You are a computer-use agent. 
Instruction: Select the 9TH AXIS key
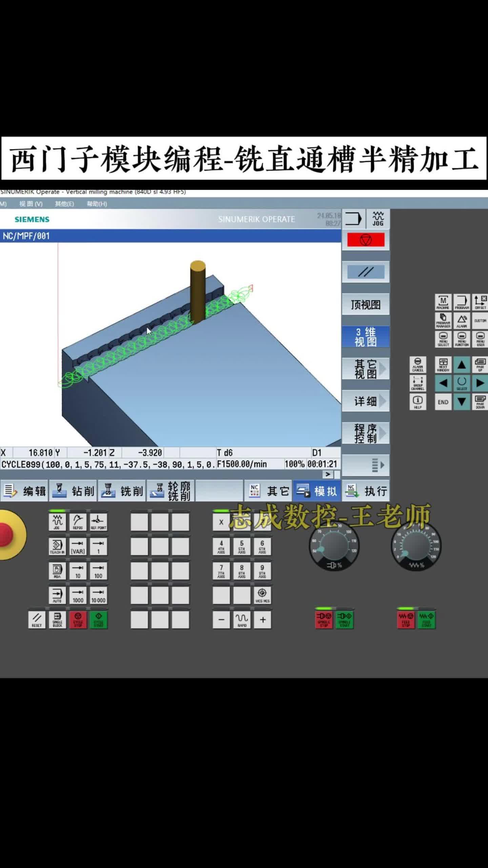click(x=262, y=571)
